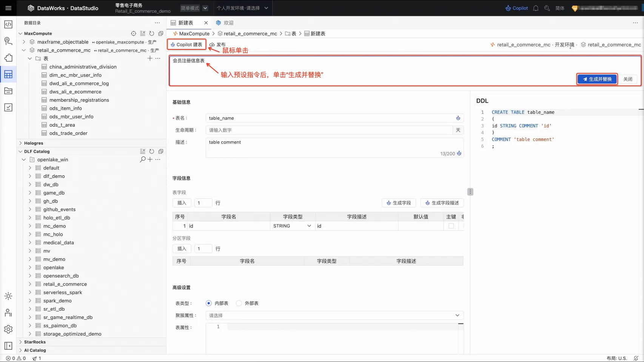644x362 pixels.
Task: Open the user account sidebar icon
Action: point(8,313)
